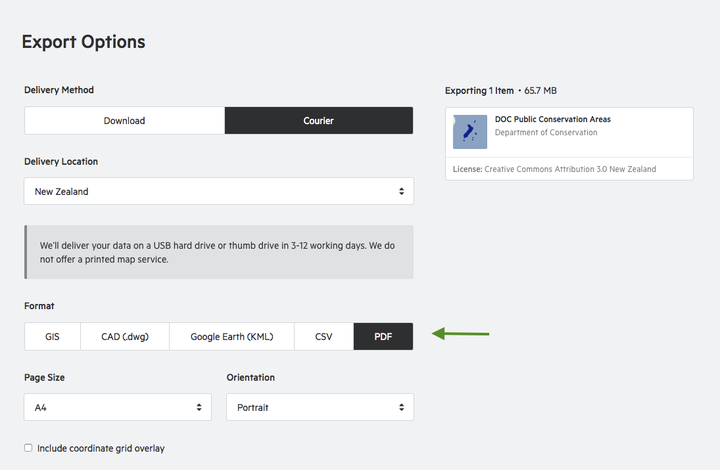The image size is (720, 470).
Task: Pick the CAD (.dwg) format
Action: [125, 336]
